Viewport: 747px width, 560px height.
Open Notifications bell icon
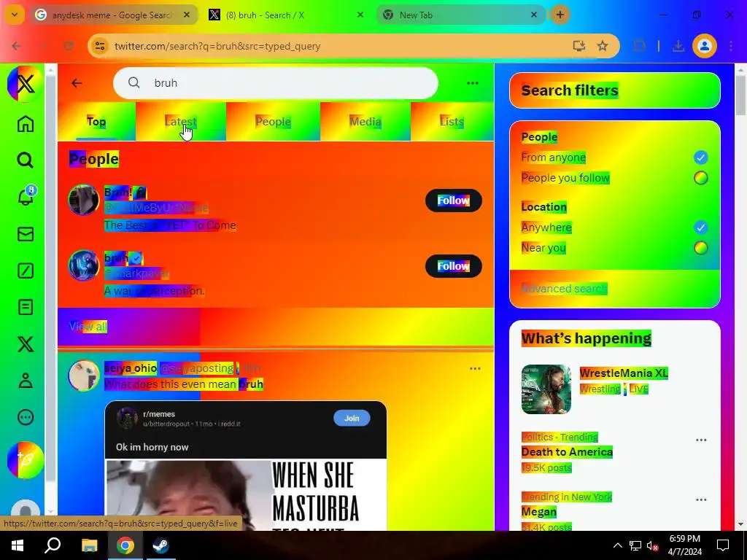26,196
